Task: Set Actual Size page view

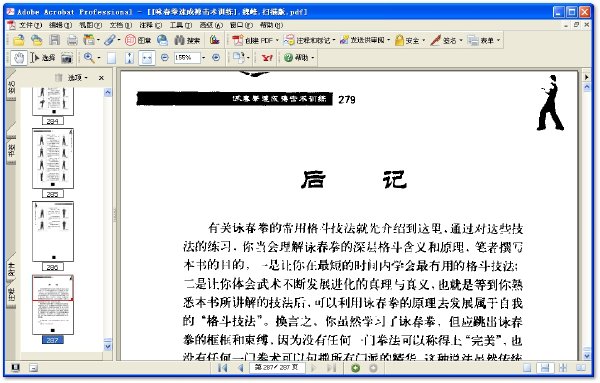Action: [111, 58]
